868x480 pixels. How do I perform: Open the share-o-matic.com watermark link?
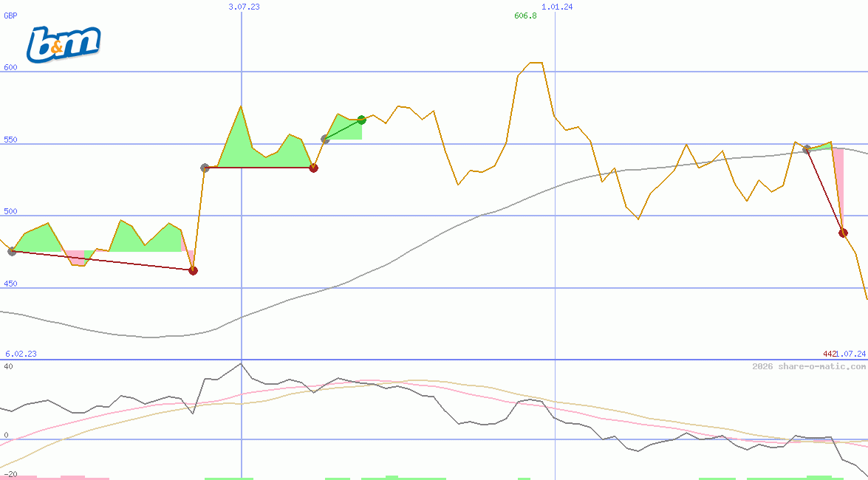807,364
